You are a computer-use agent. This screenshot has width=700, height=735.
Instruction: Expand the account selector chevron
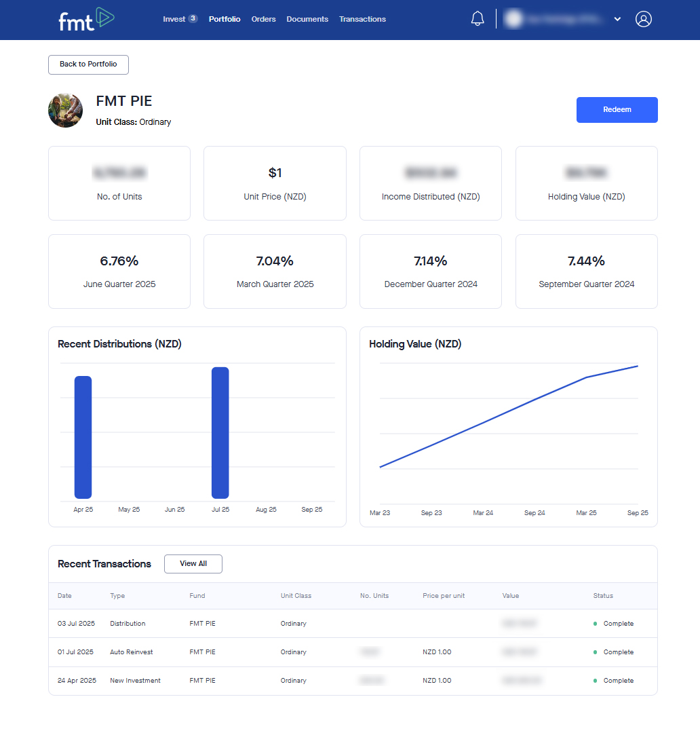point(617,19)
